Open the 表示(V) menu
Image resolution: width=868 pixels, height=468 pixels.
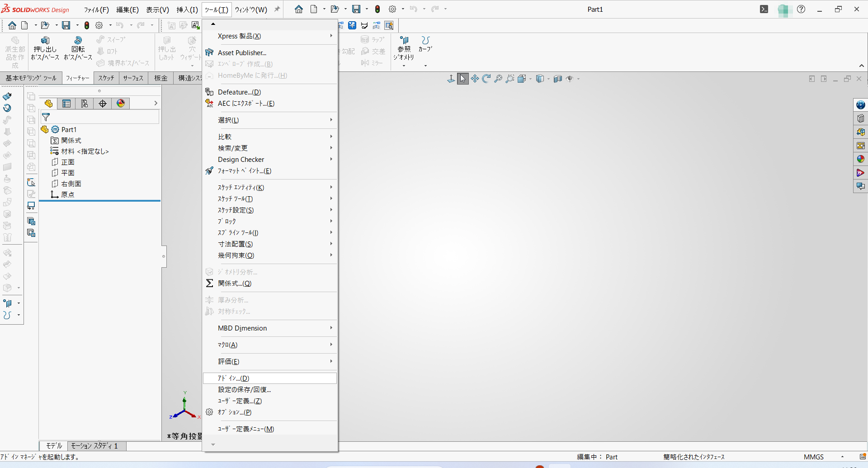(x=157, y=9)
